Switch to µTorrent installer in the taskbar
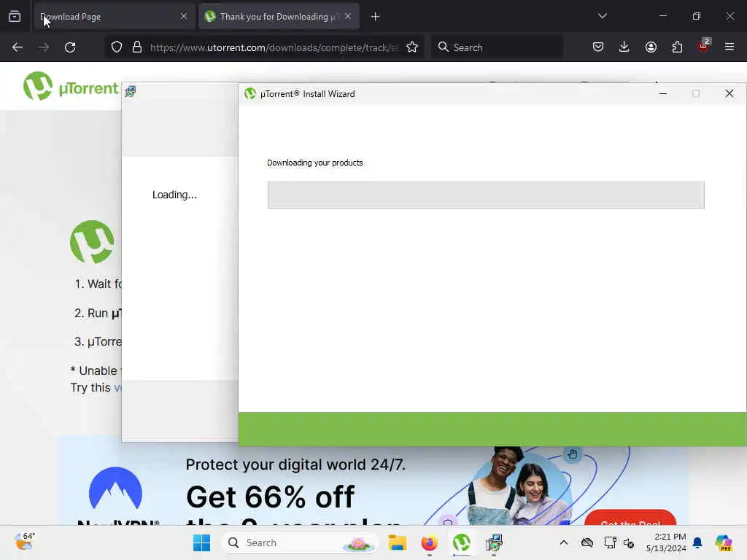The image size is (747, 560). tap(462, 542)
